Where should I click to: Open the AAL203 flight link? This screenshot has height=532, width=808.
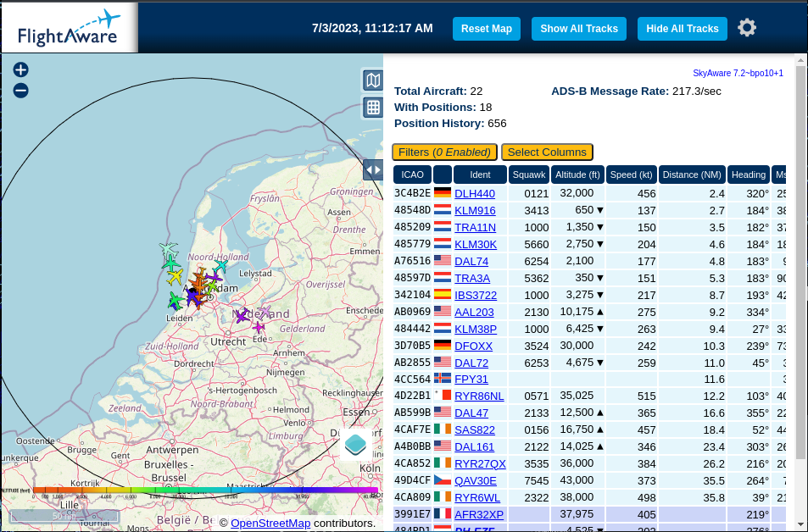(x=474, y=312)
